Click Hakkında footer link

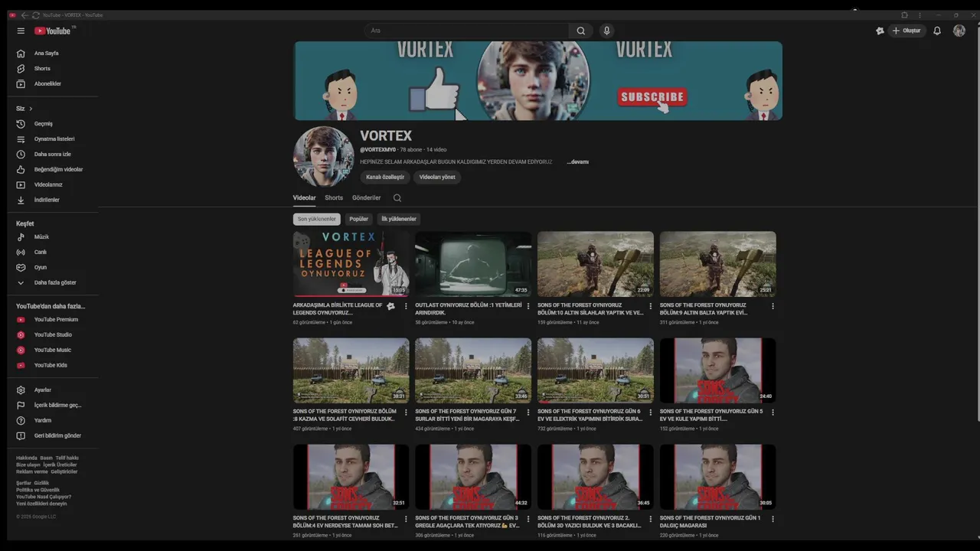click(26, 458)
